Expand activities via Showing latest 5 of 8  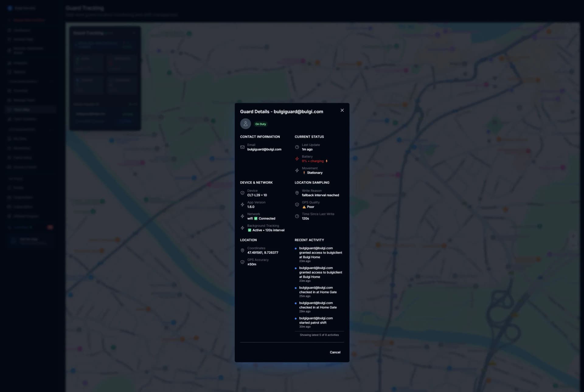(x=319, y=335)
